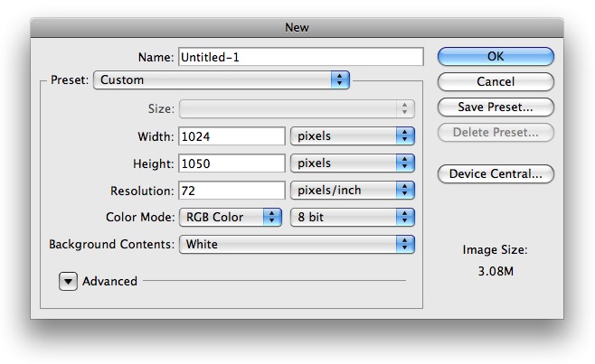Click the Resolution field showing 72
Viewport: 595px width, 364px height.
tap(231, 191)
